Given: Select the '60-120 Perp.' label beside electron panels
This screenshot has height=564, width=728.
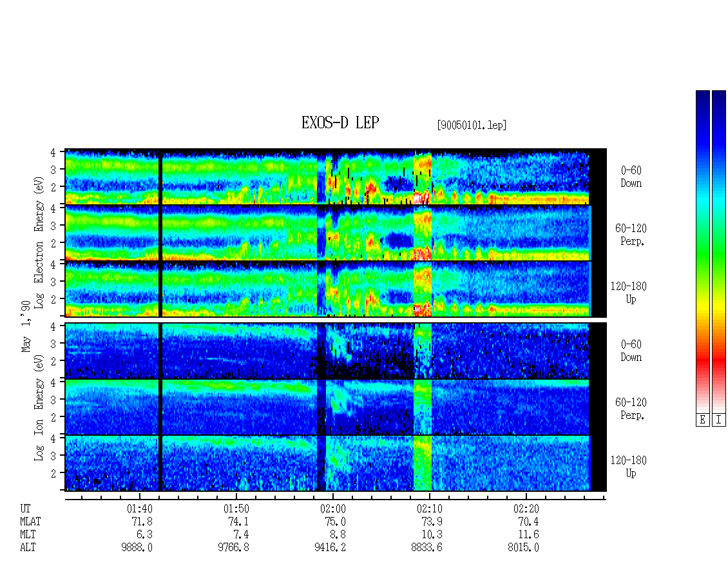Looking at the screenshot, I should [x=631, y=235].
